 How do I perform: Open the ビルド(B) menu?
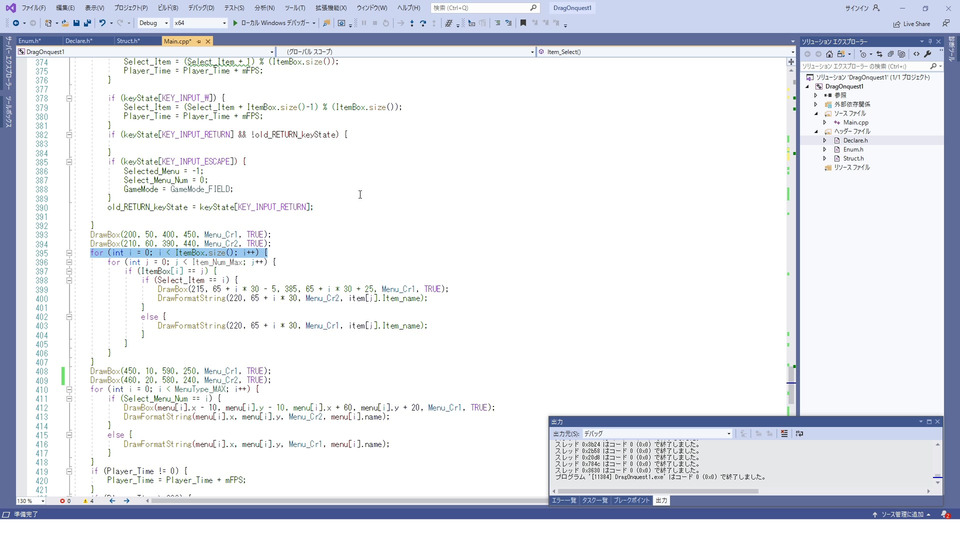tap(167, 8)
